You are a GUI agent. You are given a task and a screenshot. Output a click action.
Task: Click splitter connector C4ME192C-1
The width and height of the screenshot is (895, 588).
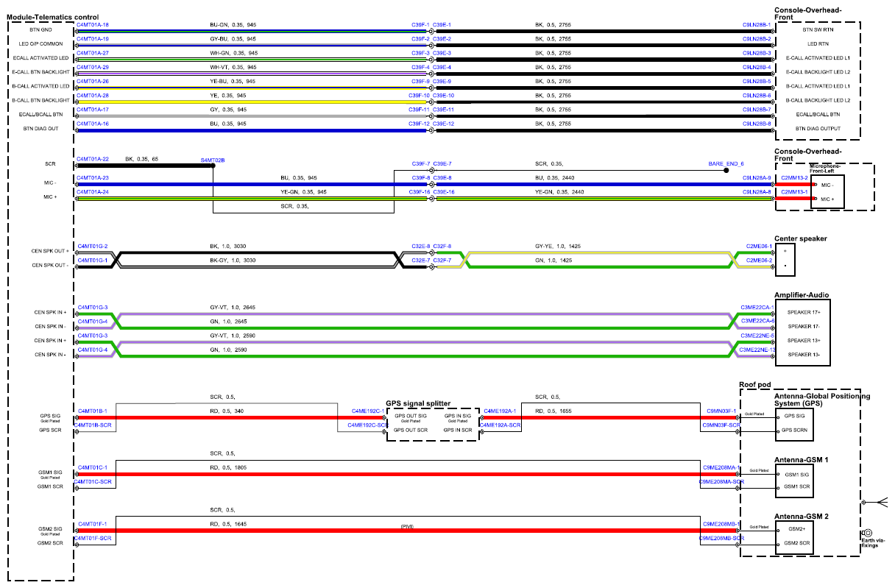[368, 411]
